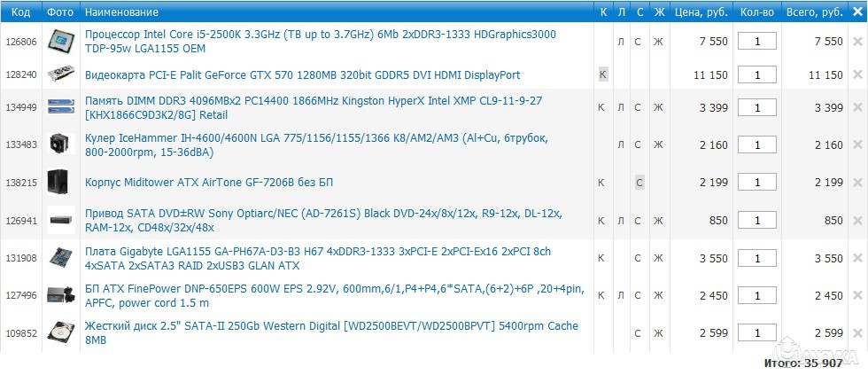Viewport: 868px width, 375px height.
Task: Remove the Sony Optiarc DVD drive row
Action: 857,221
